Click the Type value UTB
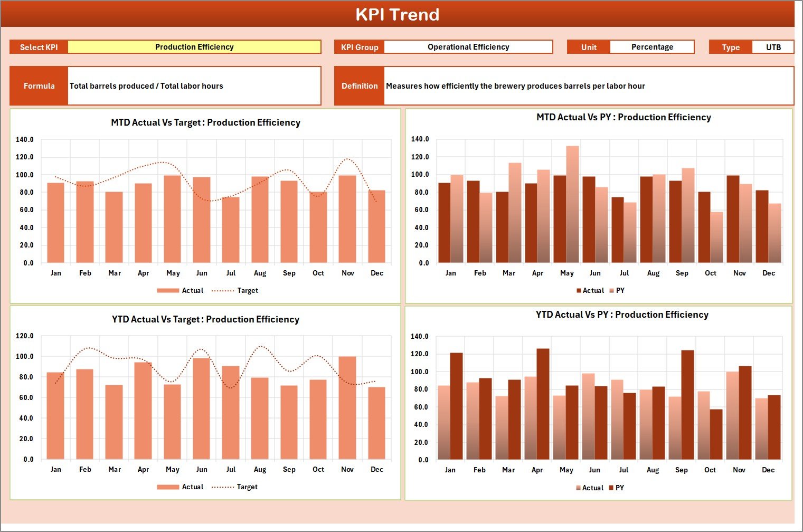Image resolution: width=803 pixels, height=532 pixels. point(773,46)
